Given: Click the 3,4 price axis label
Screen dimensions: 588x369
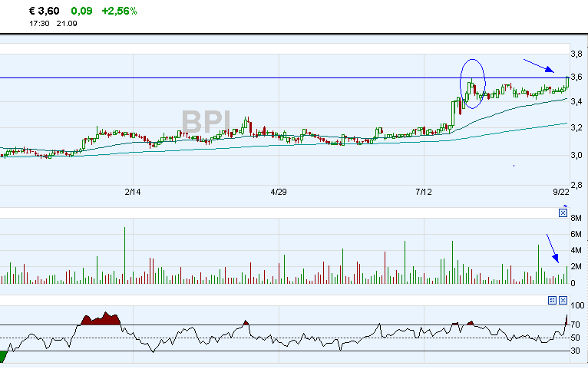Looking at the screenshot, I should [576, 101].
